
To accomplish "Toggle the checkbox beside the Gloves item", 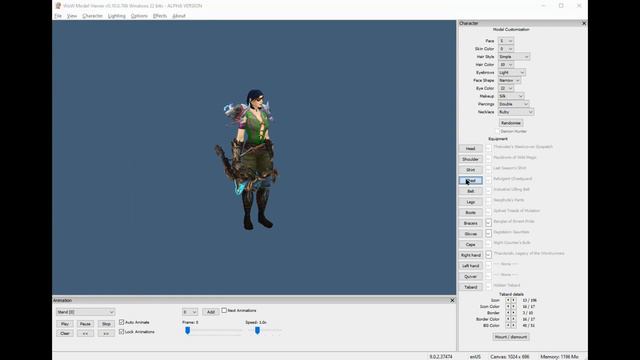I will [x=489, y=233].
